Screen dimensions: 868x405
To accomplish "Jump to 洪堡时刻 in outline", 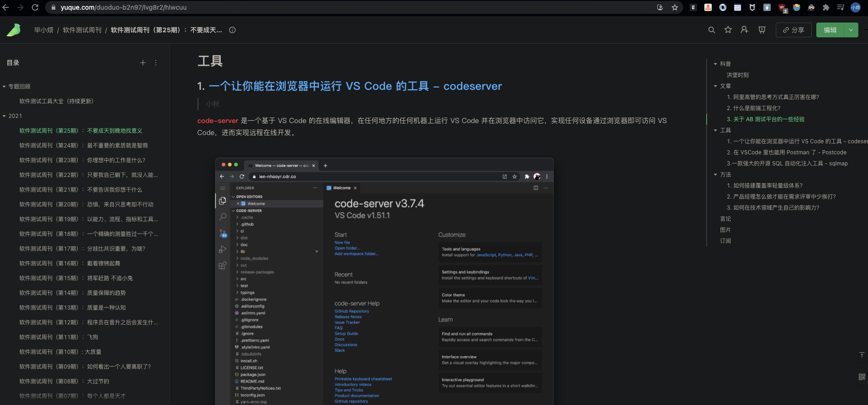I will coord(738,75).
